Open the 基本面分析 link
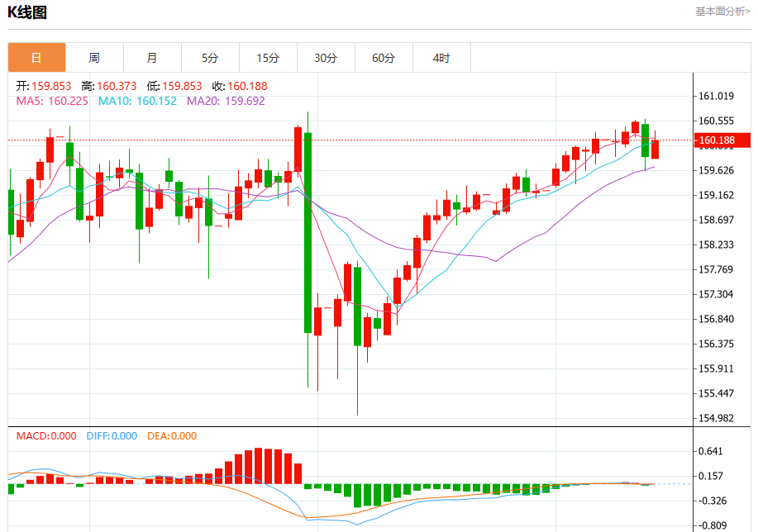 722,11
